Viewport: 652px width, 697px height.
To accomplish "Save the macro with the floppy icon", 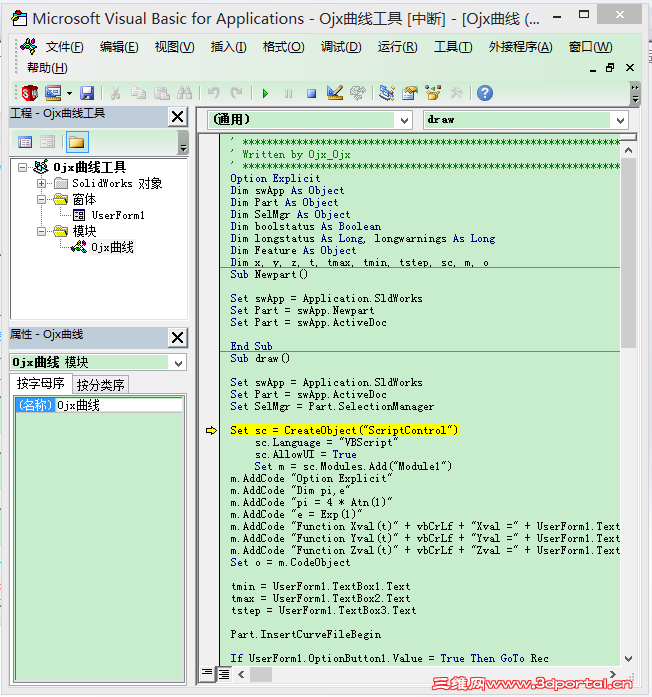I will 87,93.
